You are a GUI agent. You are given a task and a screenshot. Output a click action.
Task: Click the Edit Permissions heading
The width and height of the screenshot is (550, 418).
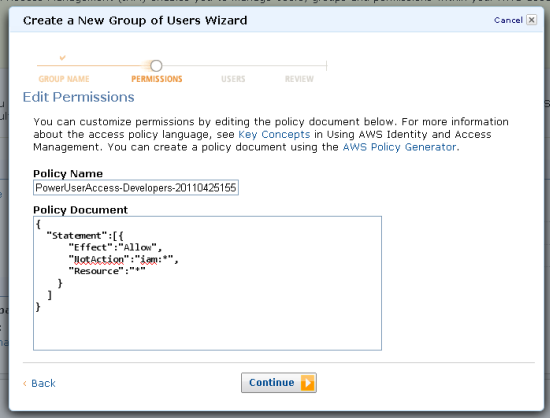pos(79,97)
